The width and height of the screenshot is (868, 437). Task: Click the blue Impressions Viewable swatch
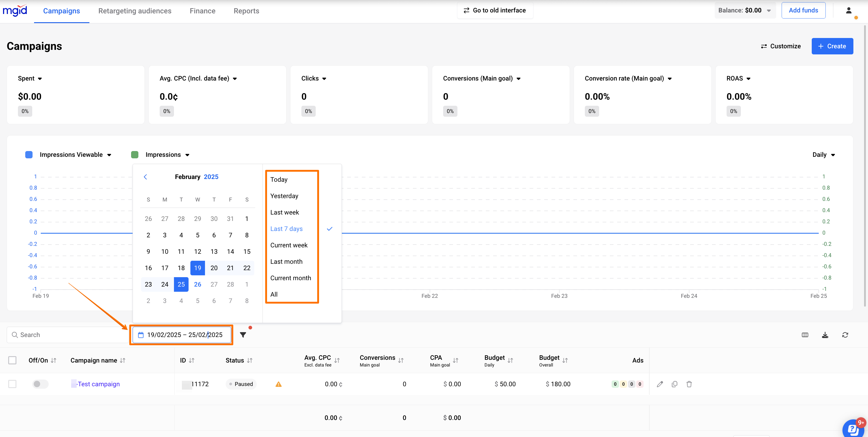(x=29, y=155)
